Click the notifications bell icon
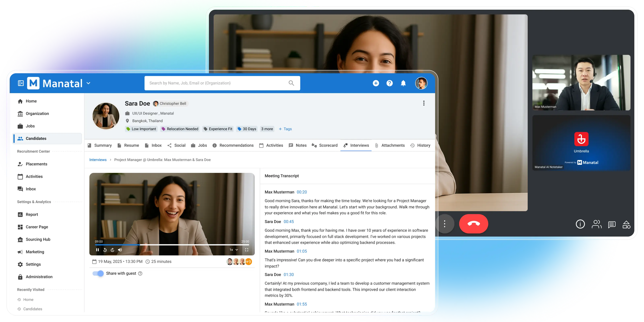644x322 pixels. pyautogui.click(x=403, y=83)
